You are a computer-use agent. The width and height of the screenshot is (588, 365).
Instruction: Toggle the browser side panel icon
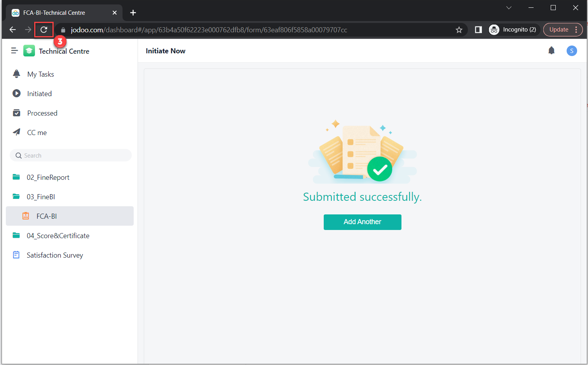(x=478, y=29)
